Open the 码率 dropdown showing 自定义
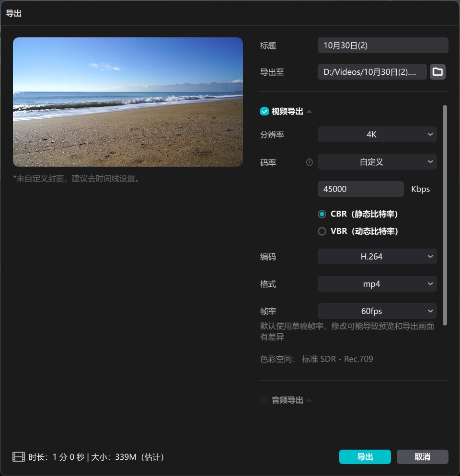This screenshot has width=460, height=476. pyautogui.click(x=377, y=162)
